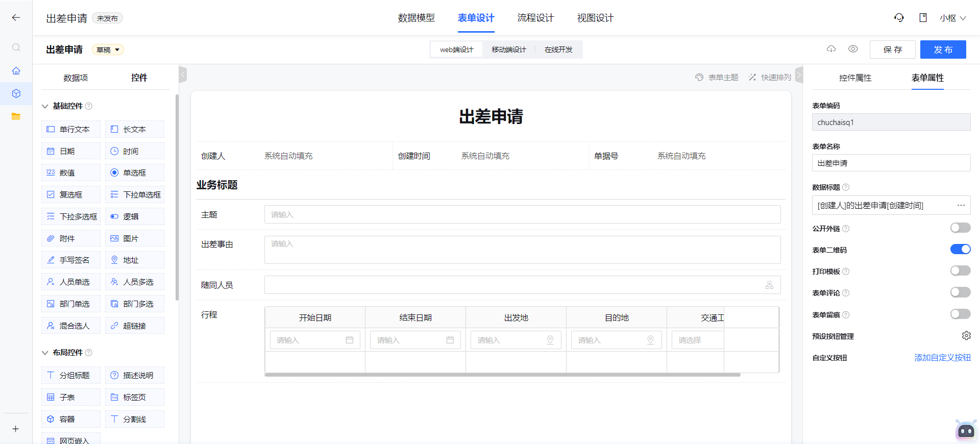Viewport: 980px width, 444px height.
Task: Click 快速排列 button
Action: [x=770, y=77]
